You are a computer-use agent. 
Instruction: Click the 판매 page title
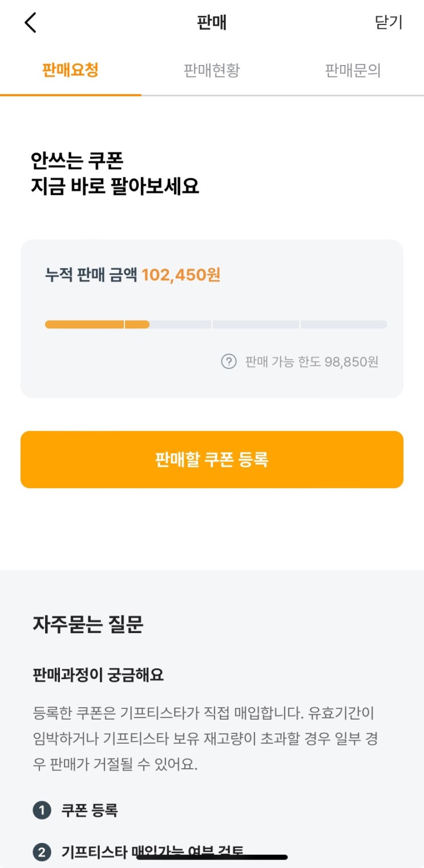(x=212, y=23)
